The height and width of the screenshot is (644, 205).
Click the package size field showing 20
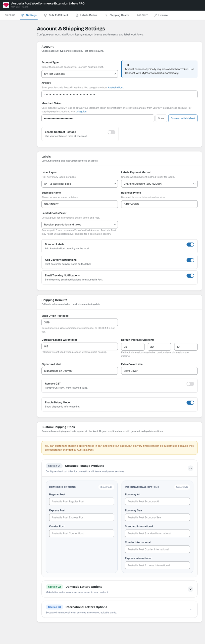[159, 347]
